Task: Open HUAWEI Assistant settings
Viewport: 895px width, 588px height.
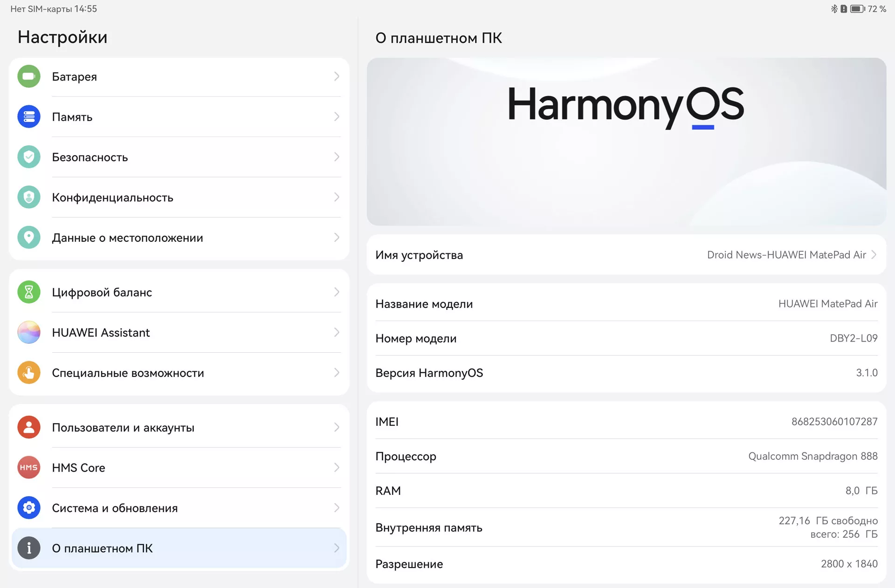Action: [179, 332]
